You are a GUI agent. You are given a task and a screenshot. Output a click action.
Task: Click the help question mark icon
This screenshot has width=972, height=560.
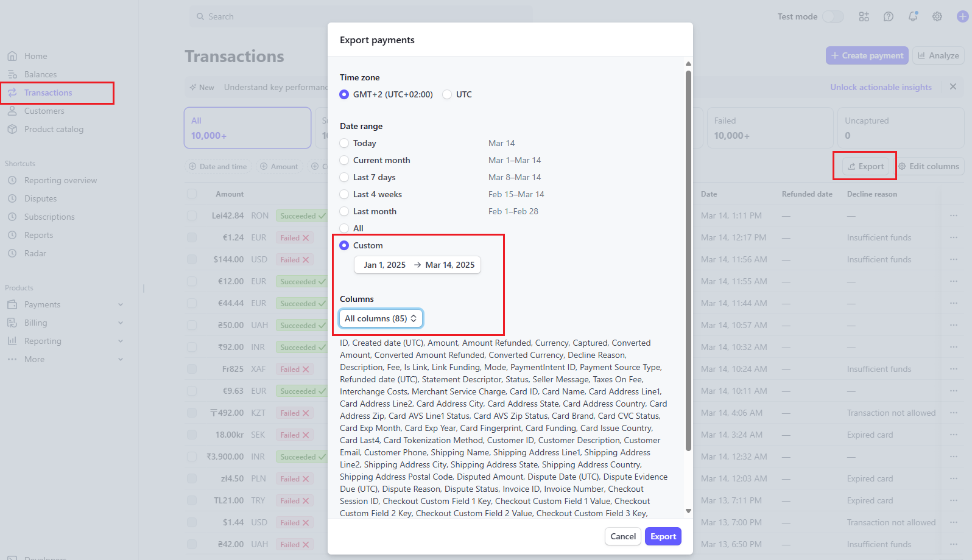coord(888,16)
